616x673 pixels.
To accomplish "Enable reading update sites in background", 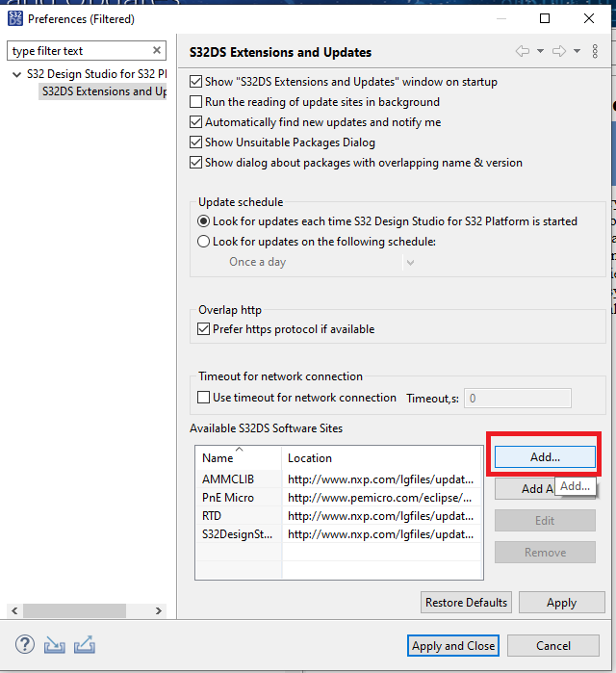I will pos(197,102).
